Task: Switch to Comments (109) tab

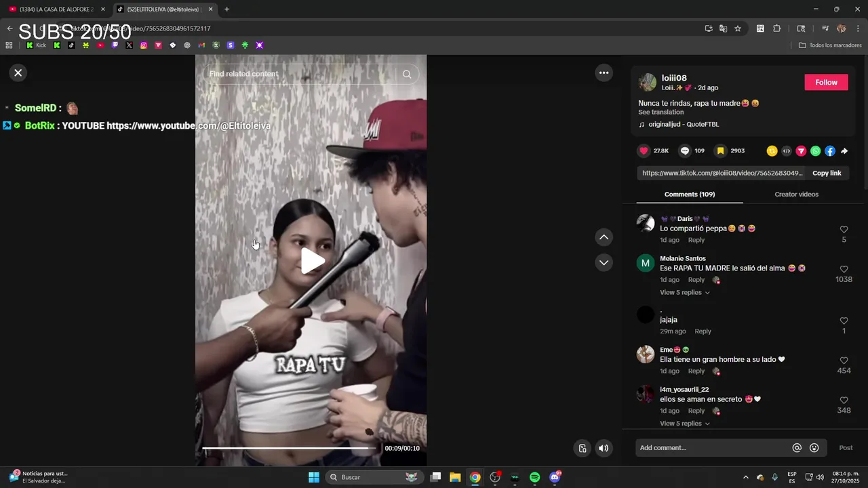Action: tap(690, 195)
